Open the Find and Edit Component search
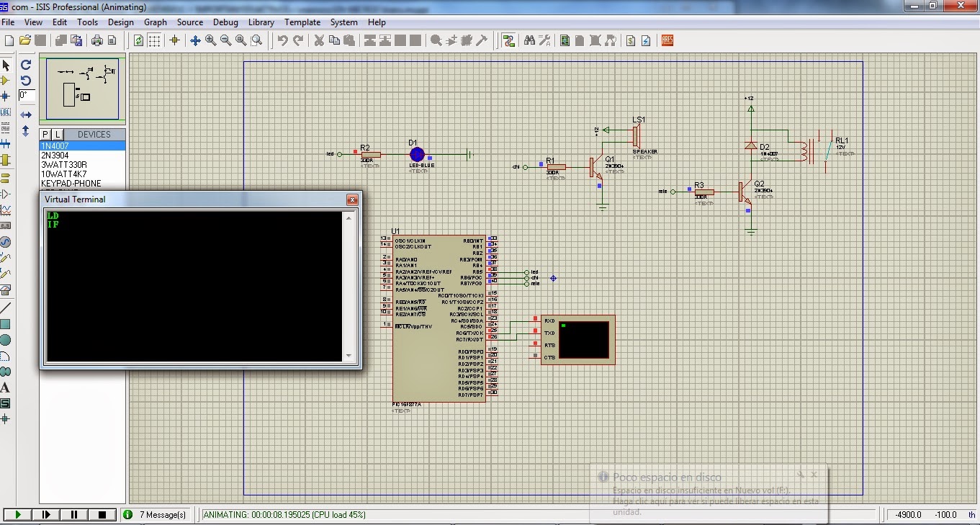 tap(529, 41)
